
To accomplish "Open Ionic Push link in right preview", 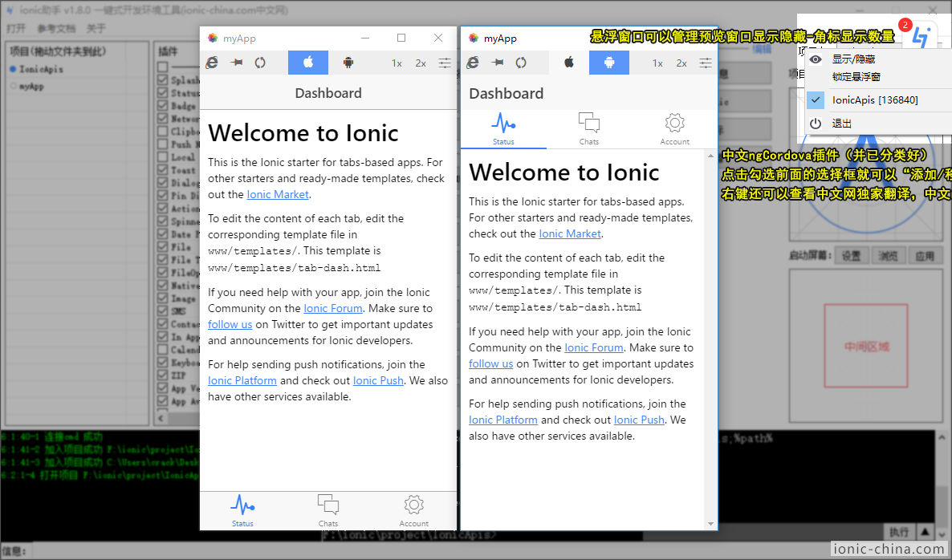I will coord(639,420).
